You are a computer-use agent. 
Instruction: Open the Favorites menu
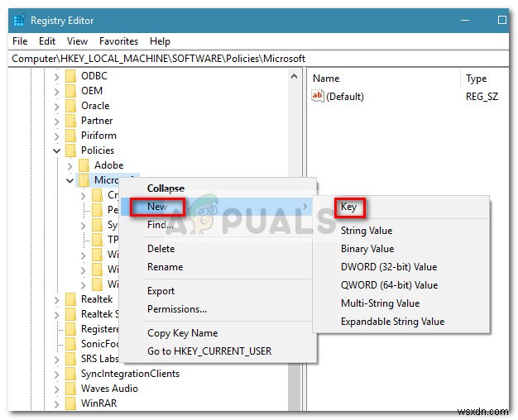pyautogui.click(x=118, y=41)
